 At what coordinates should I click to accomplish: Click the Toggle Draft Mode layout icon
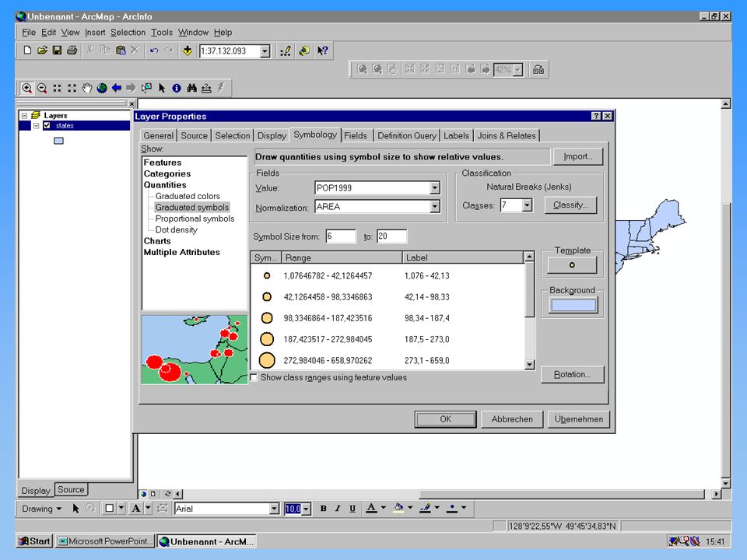[x=538, y=69]
